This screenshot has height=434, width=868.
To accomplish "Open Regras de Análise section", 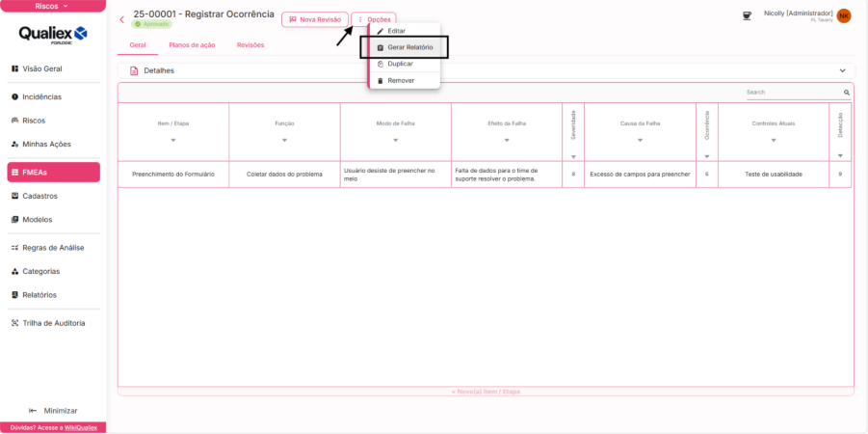I will tap(53, 248).
